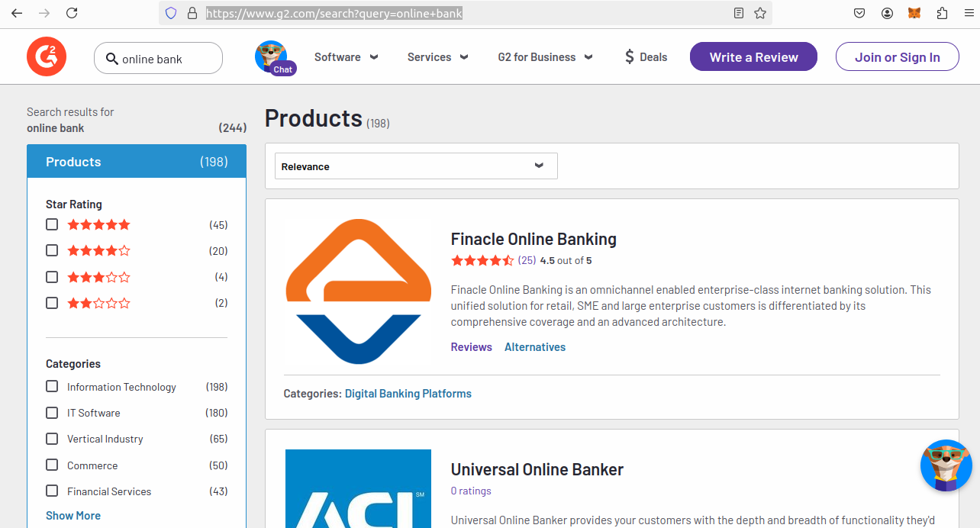Check the five-star rating filter

tap(52, 224)
